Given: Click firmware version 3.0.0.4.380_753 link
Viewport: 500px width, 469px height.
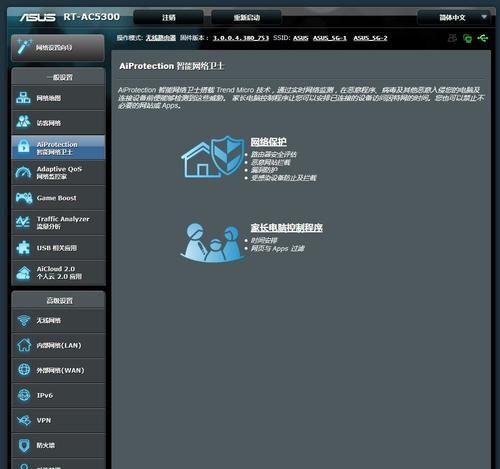Looking at the screenshot, I should pyautogui.click(x=241, y=38).
